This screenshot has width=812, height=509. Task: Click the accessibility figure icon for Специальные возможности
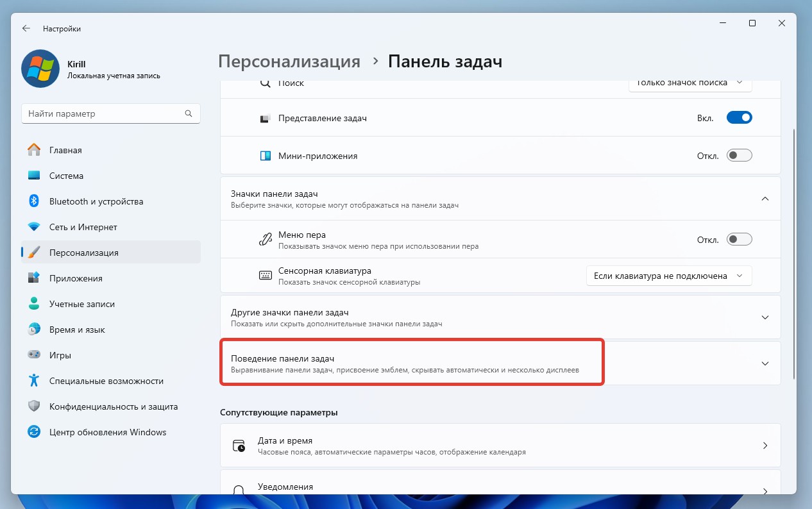tap(35, 381)
